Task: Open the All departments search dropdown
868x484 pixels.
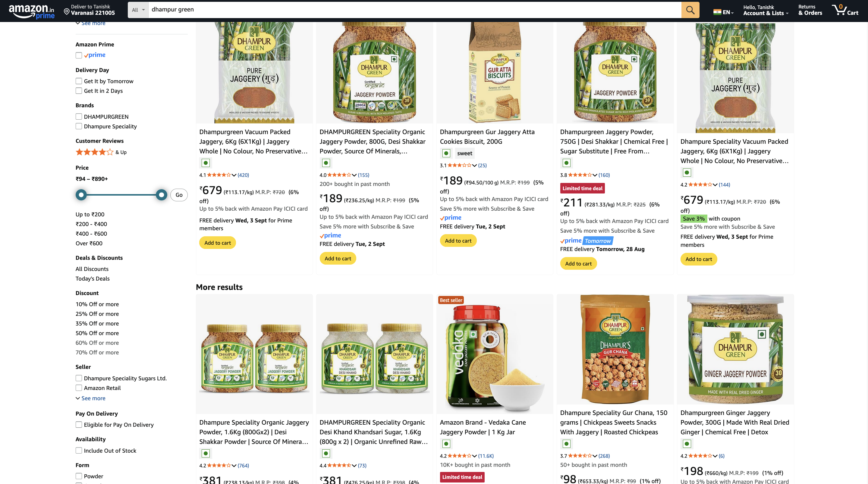Action: [x=138, y=10]
